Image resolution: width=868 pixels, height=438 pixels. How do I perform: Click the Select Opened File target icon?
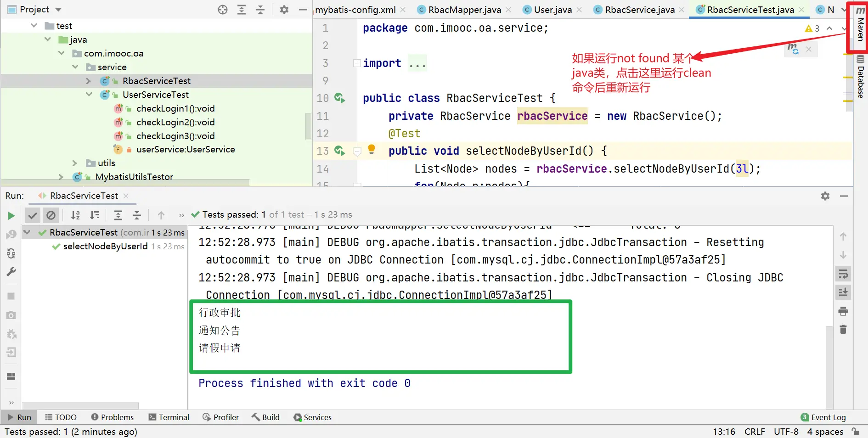pos(223,10)
